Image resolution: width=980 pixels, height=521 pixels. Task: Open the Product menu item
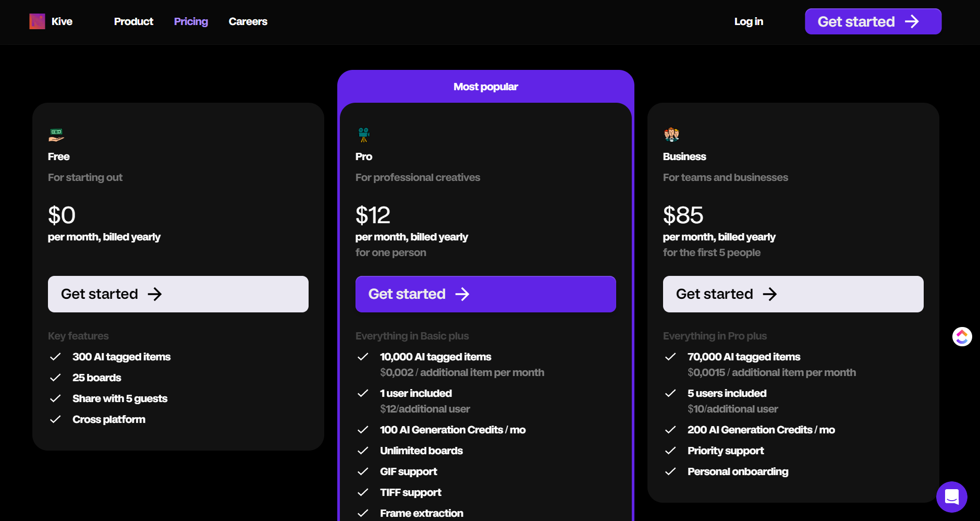(x=133, y=21)
